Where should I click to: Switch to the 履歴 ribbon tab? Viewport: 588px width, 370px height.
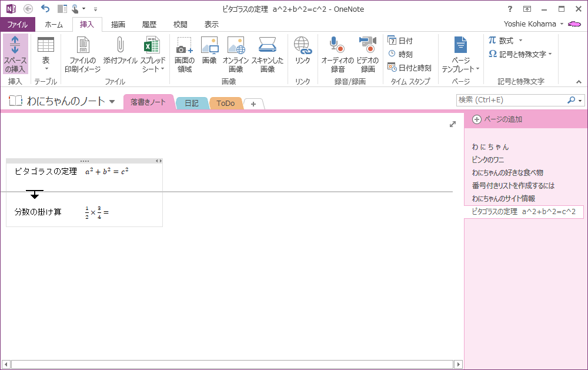pyautogui.click(x=149, y=24)
